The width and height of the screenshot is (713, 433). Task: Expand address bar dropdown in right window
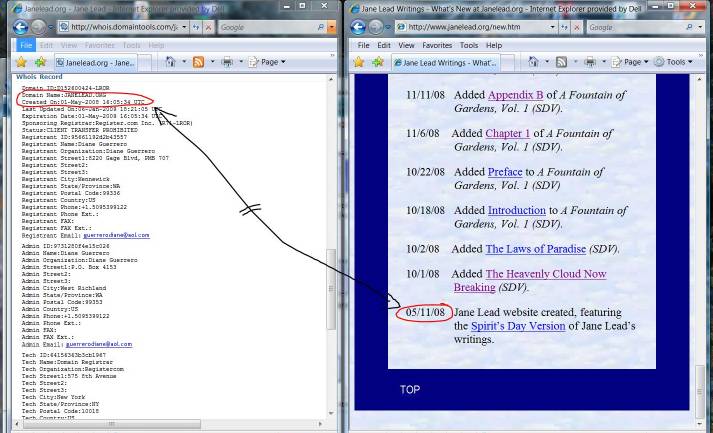coord(552,27)
